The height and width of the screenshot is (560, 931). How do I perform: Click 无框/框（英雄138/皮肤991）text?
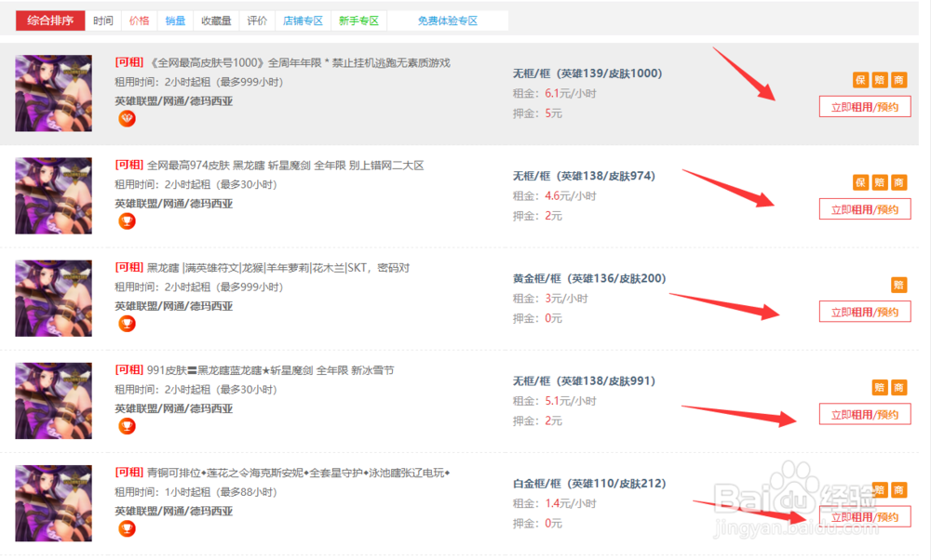(x=584, y=380)
